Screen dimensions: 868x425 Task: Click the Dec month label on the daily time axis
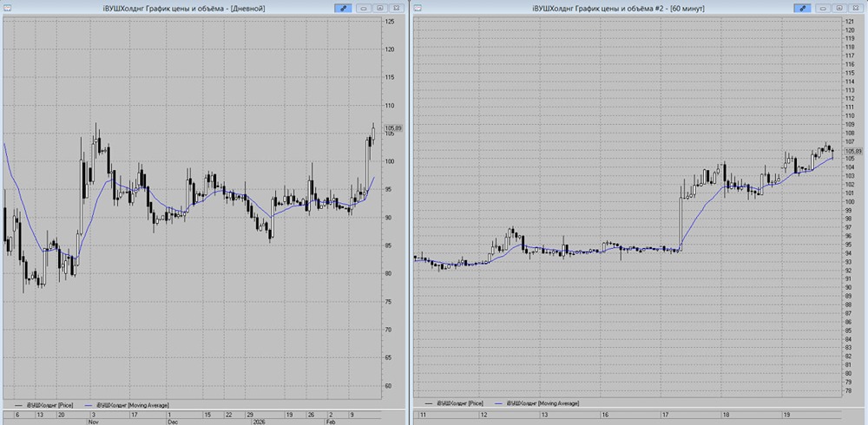[173, 422]
